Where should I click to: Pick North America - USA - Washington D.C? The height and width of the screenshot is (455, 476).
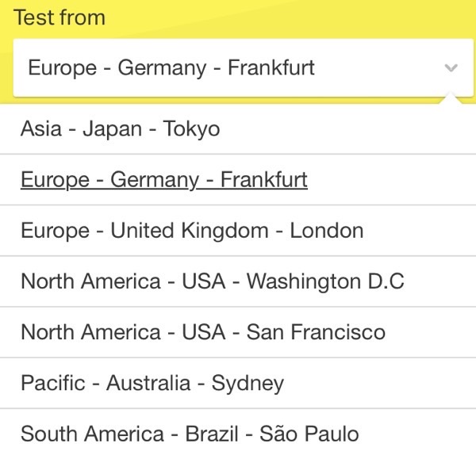tap(213, 281)
